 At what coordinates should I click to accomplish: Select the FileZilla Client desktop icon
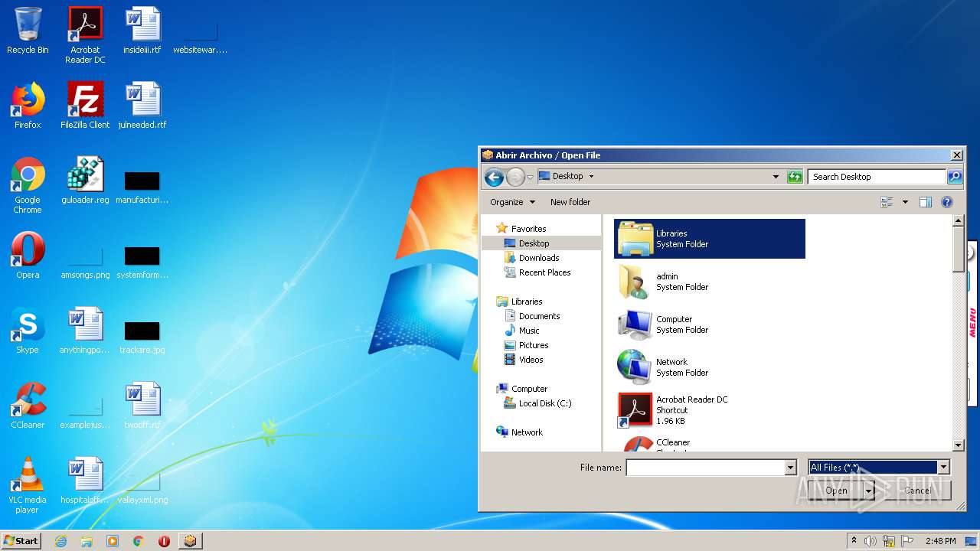coord(85,106)
